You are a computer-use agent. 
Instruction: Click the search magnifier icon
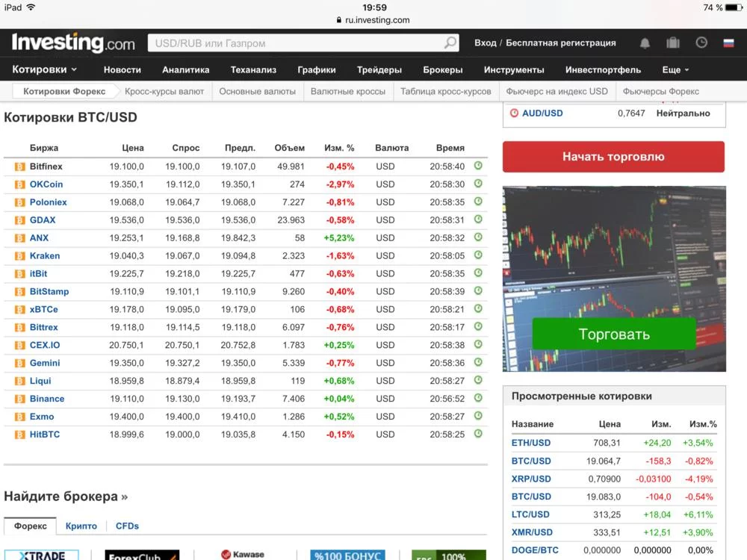[450, 43]
